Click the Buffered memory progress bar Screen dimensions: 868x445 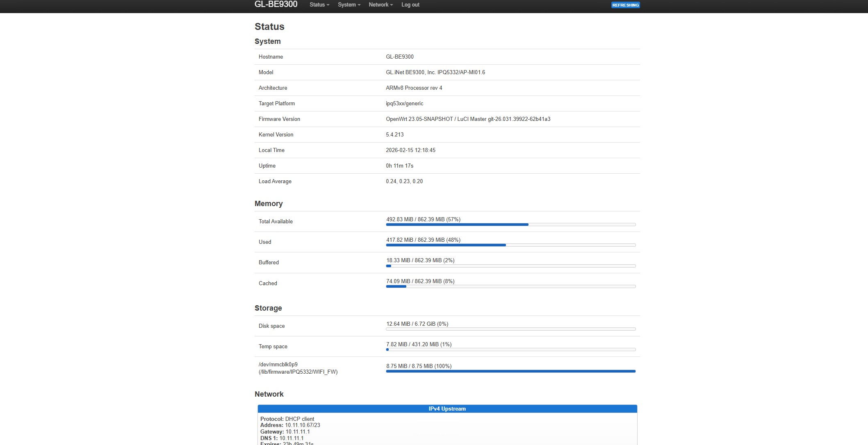510,266
